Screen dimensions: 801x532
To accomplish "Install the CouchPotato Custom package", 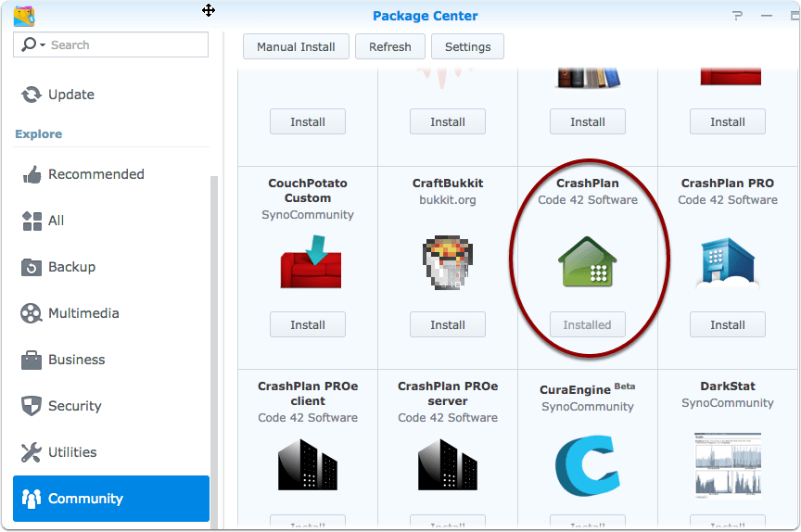I will [x=308, y=324].
